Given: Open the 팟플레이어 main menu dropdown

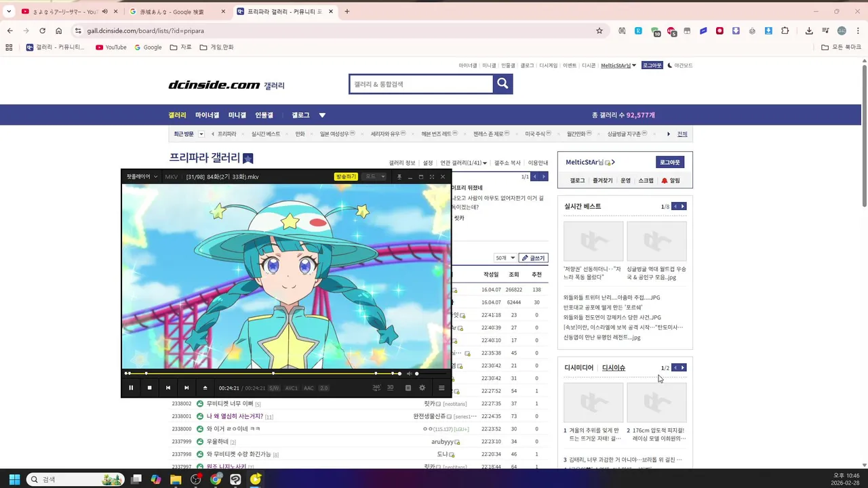Looking at the screenshot, I should click(x=142, y=177).
